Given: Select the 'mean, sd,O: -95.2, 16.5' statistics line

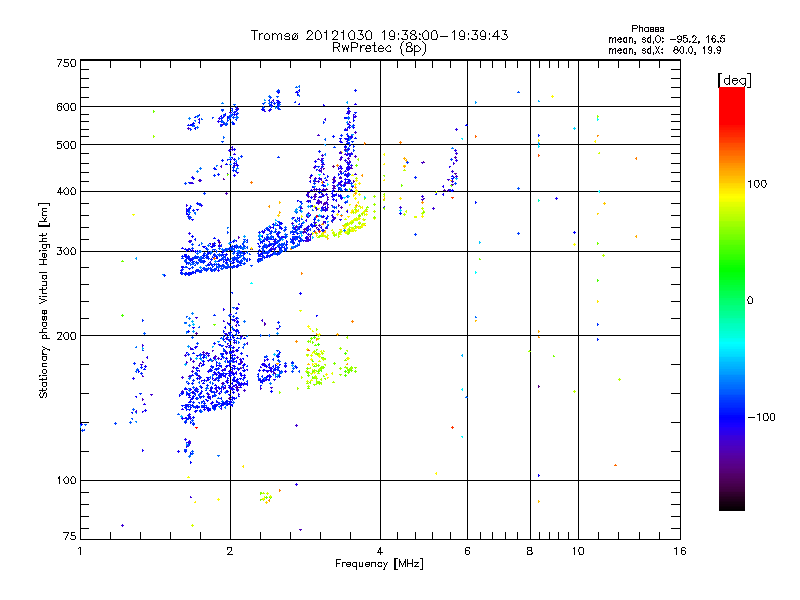Looking at the screenshot, I should [x=667, y=39].
